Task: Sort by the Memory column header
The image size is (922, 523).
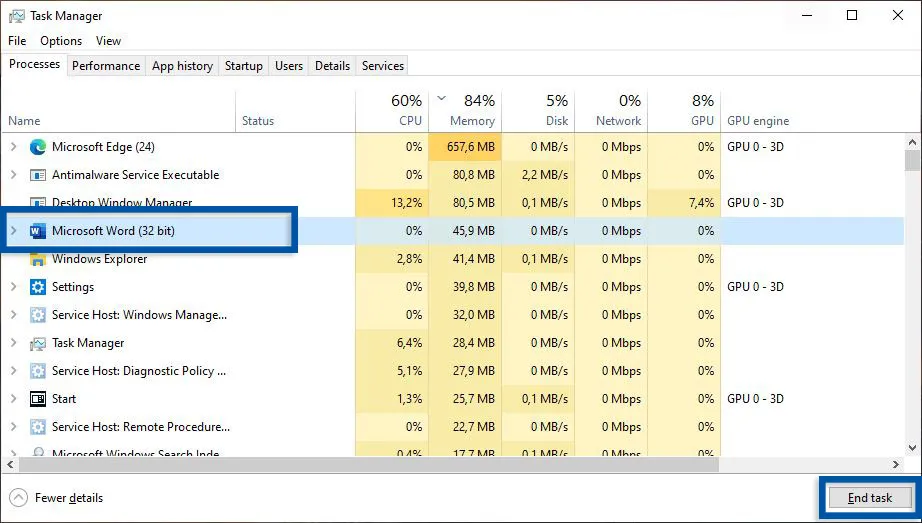Action: [465, 111]
